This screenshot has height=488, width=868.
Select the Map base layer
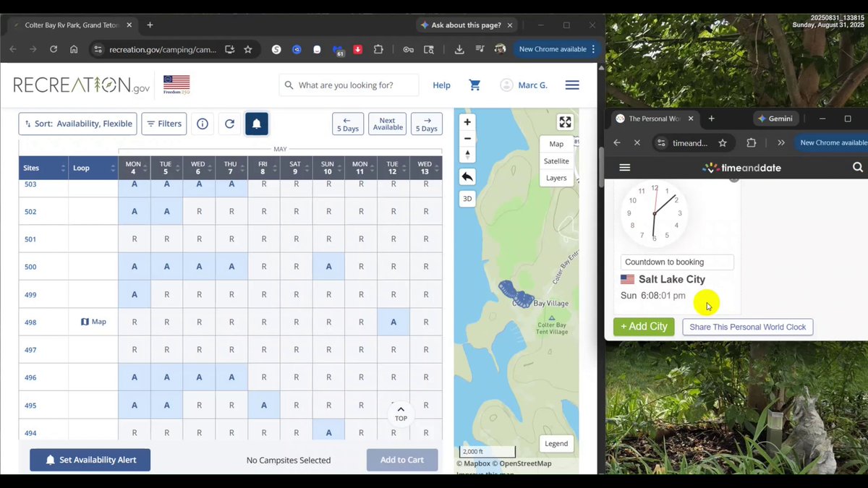pos(556,144)
